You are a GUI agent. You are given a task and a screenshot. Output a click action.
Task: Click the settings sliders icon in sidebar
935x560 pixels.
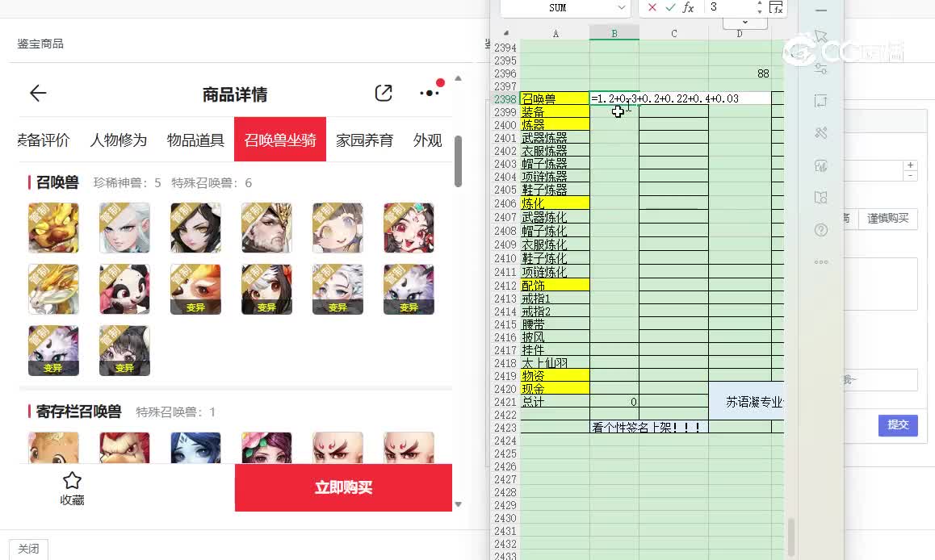tap(821, 69)
